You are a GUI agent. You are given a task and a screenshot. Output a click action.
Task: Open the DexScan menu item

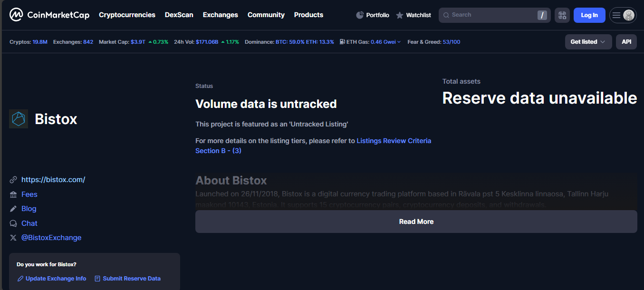click(x=179, y=15)
